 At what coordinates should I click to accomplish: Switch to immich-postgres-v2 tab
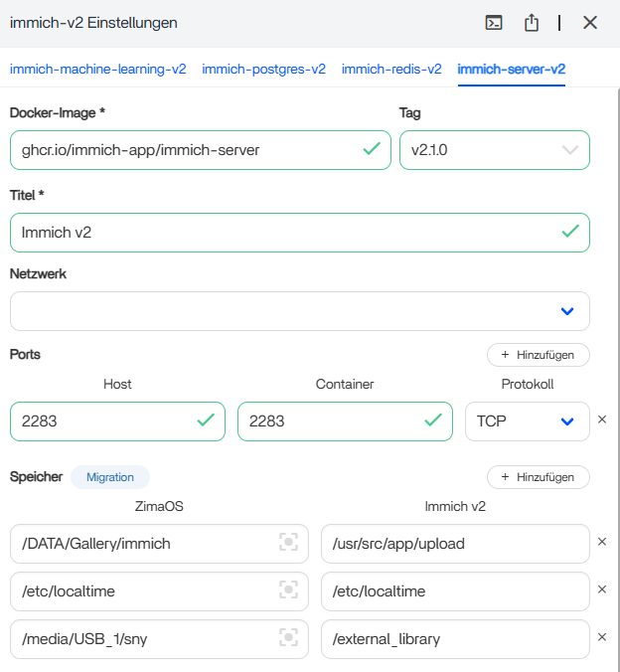pyautogui.click(x=263, y=70)
